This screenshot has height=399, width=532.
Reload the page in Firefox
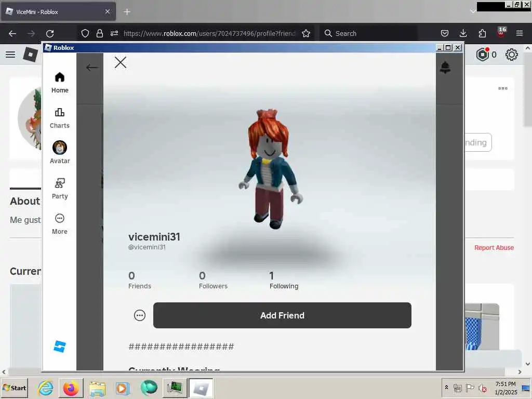[50, 33]
